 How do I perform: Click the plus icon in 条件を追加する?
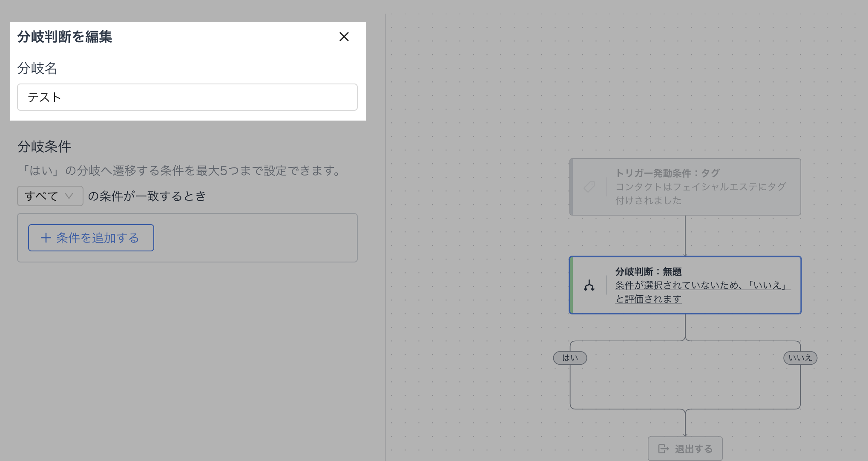coord(46,238)
